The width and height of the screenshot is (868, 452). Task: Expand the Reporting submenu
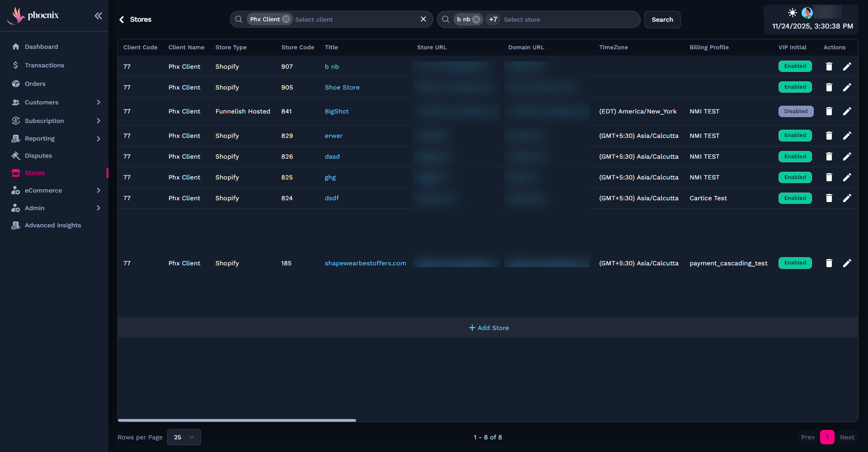[x=98, y=139]
